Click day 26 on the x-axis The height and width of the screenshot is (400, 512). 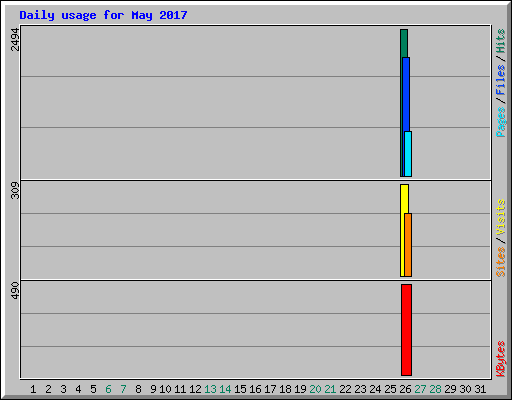[x=405, y=389]
